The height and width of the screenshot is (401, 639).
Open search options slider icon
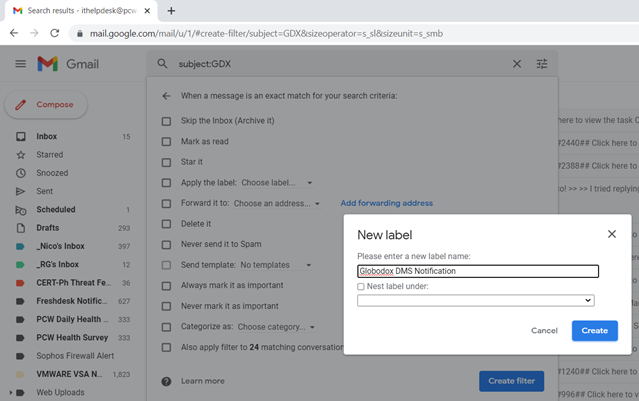point(542,64)
